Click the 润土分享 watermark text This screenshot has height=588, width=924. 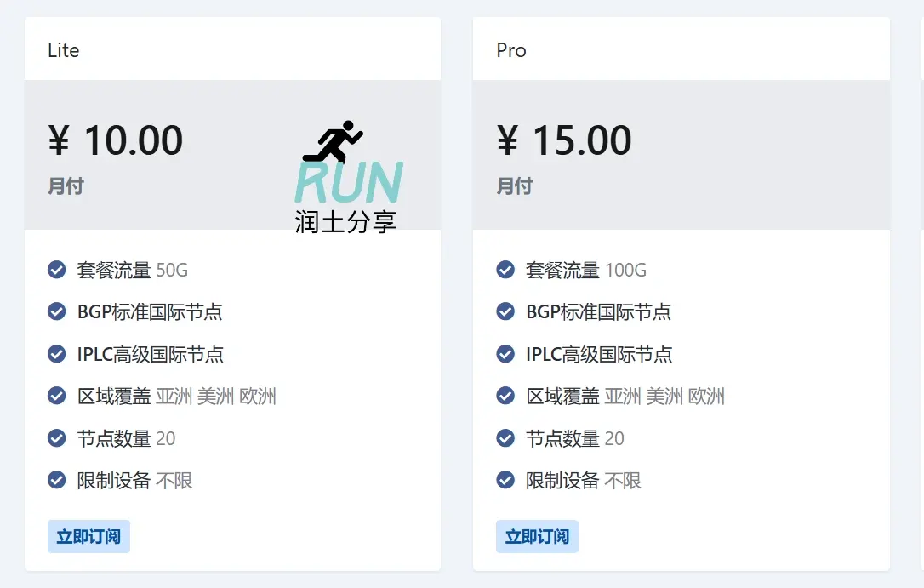tap(345, 222)
